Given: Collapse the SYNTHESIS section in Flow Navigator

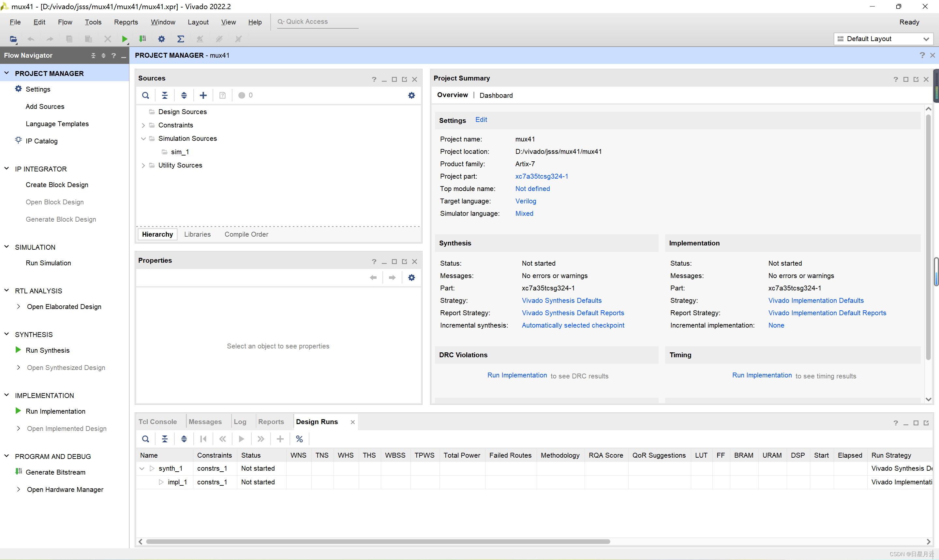Looking at the screenshot, I should (7, 334).
